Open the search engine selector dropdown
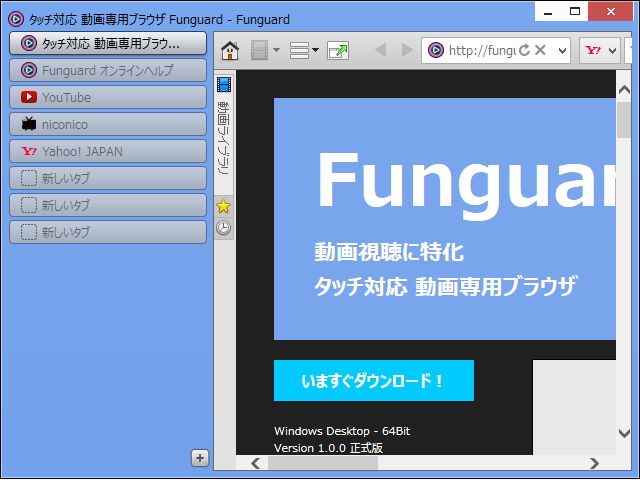 612,51
